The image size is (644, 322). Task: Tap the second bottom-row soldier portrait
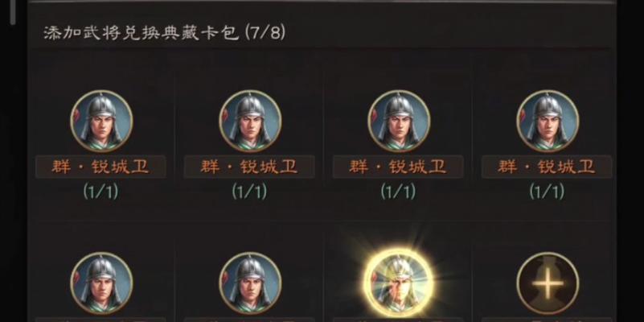250,283
